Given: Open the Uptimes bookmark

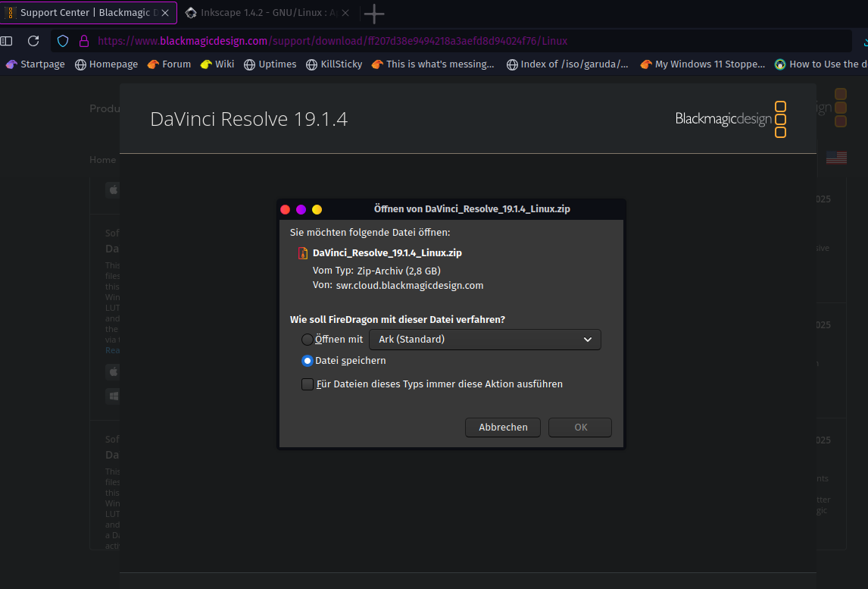Looking at the screenshot, I should click(x=270, y=64).
